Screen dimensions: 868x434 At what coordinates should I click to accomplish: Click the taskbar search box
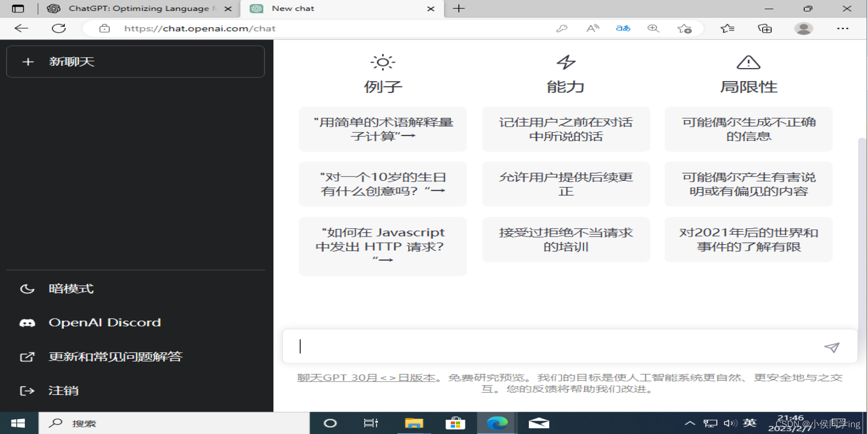pyautogui.click(x=174, y=423)
